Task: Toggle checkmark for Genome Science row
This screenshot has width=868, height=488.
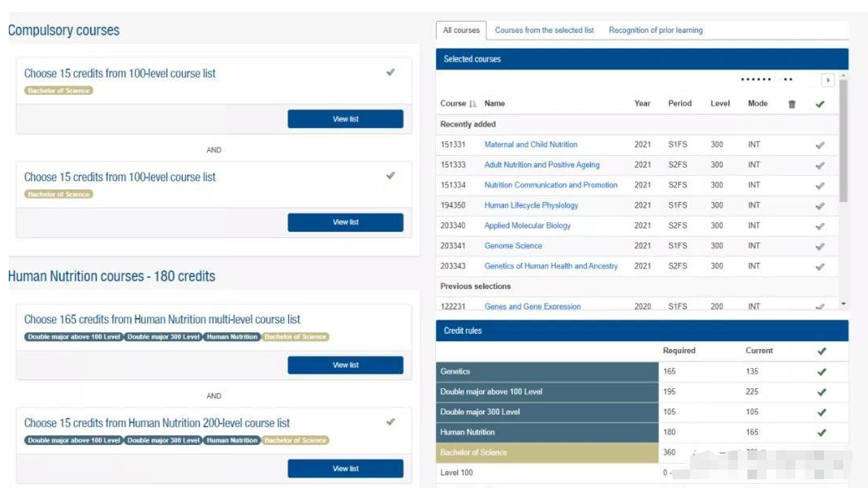Action: (x=820, y=247)
